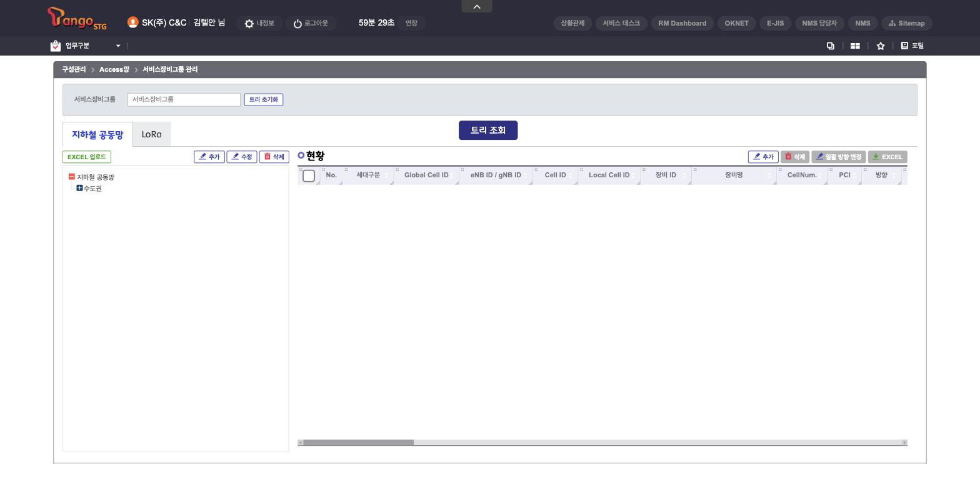Click the 로그아웃 power button

pyautogui.click(x=311, y=23)
